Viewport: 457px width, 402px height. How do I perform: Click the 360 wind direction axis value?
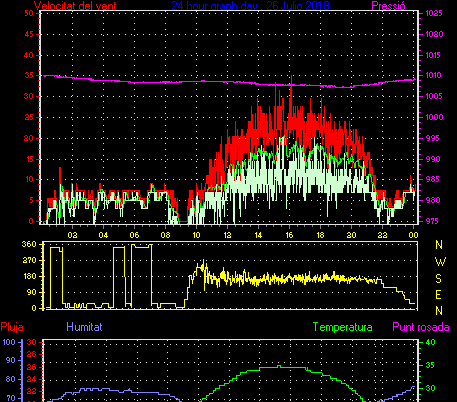(x=29, y=244)
